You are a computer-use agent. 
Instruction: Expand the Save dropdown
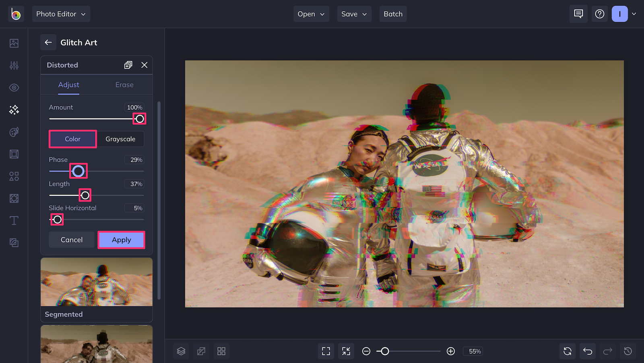(x=353, y=13)
